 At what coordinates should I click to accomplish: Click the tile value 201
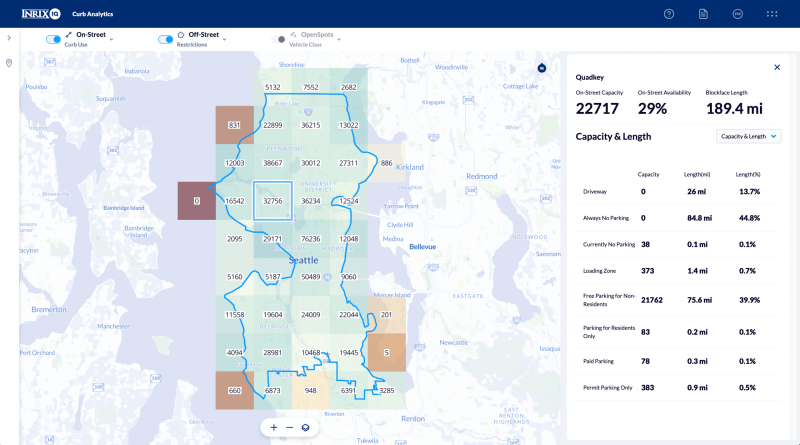pyautogui.click(x=387, y=315)
